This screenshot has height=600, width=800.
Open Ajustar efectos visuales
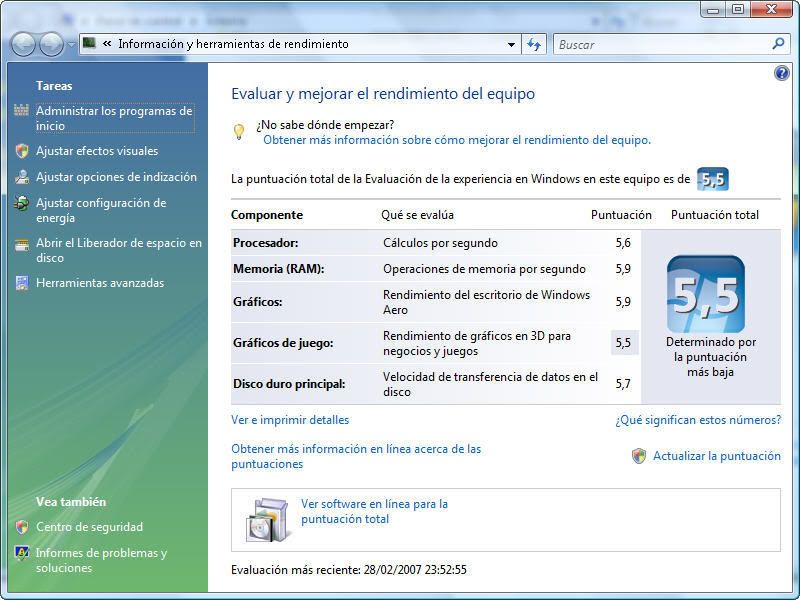(97, 151)
